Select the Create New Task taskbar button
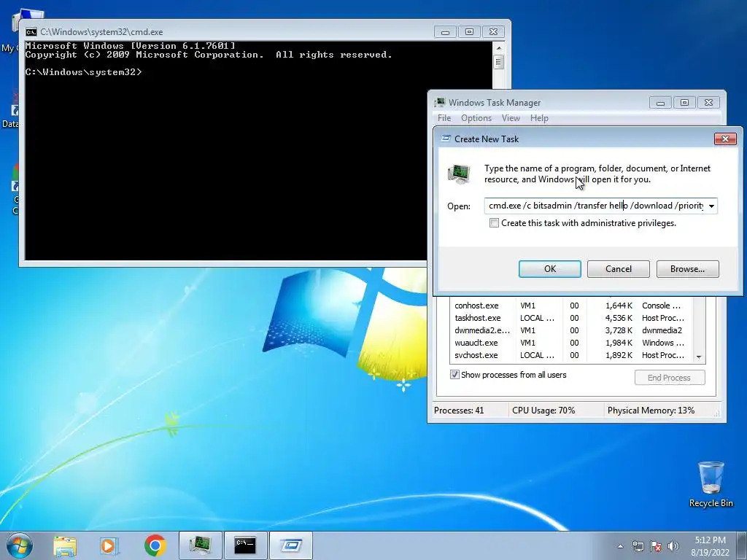This screenshot has width=747, height=560. [290, 545]
